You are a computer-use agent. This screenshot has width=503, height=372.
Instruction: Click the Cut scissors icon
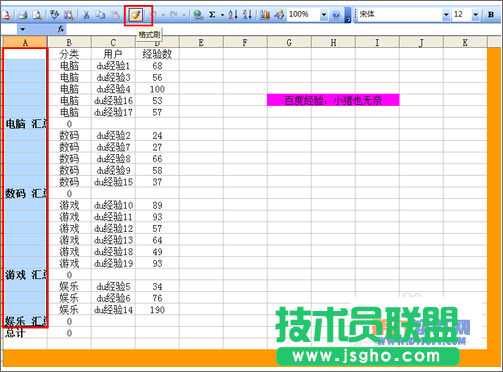[x=86, y=15]
